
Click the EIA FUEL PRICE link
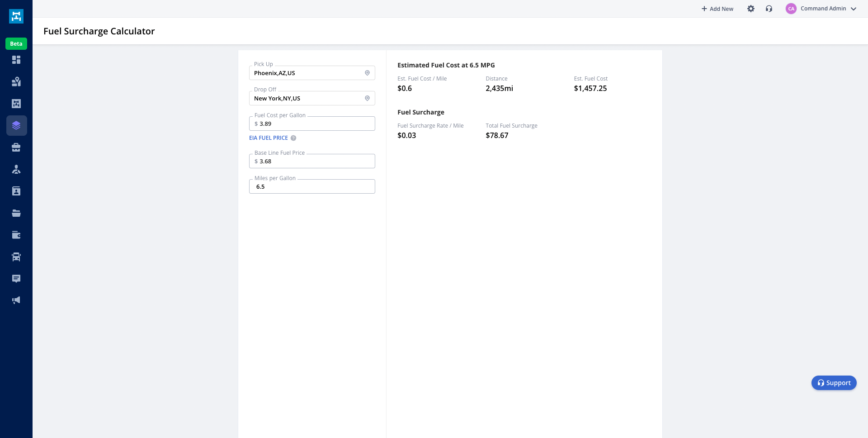[x=269, y=138]
